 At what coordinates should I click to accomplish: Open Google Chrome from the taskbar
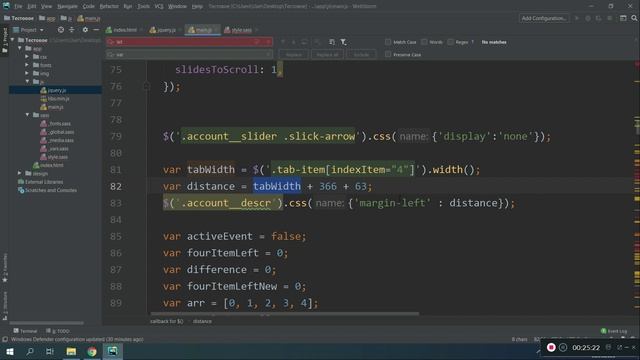pos(92,351)
